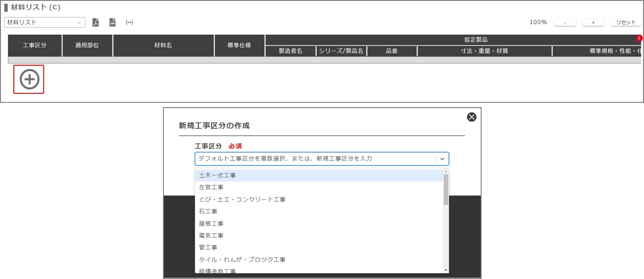
Task: Select 屋根工事 option
Action: (319, 224)
